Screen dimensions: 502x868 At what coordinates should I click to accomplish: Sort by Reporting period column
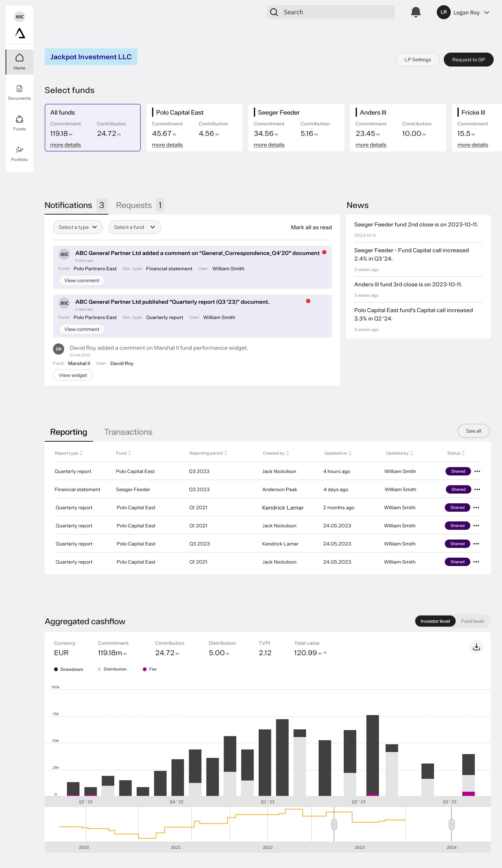[x=208, y=453]
